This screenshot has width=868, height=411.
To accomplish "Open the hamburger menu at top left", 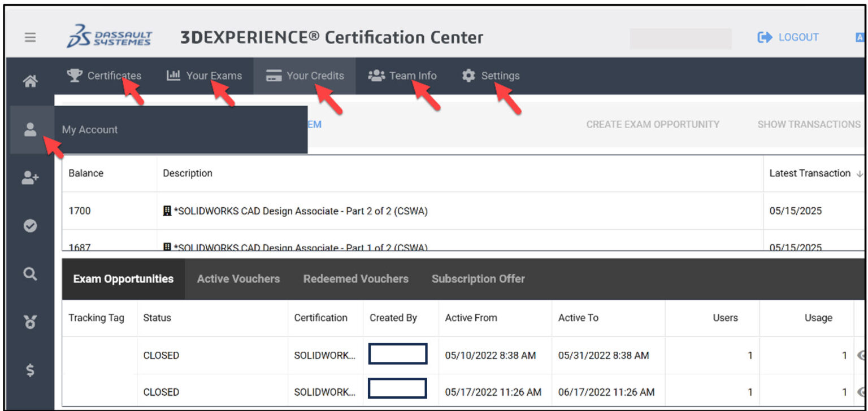I will click(30, 37).
